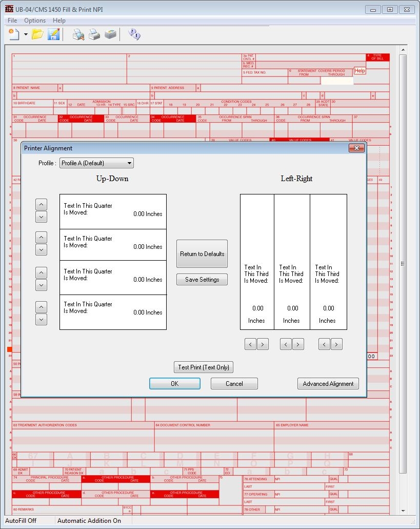Open Advanced Alignment settings
Viewport: 420px width, 529px height.
328,384
